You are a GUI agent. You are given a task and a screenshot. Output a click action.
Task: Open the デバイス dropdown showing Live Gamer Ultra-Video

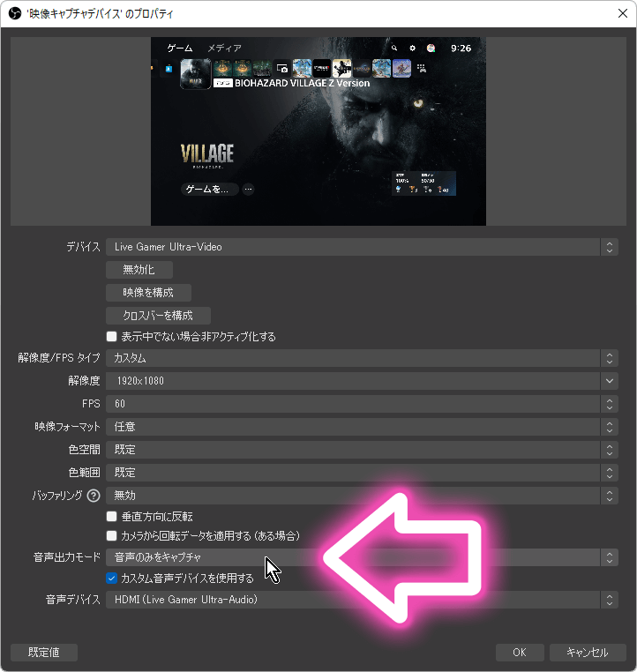[x=362, y=247]
